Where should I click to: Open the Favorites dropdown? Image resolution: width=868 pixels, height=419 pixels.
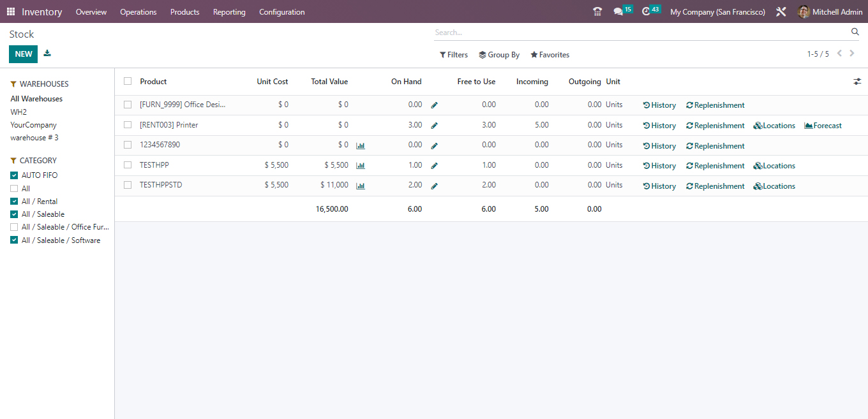(x=549, y=54)
